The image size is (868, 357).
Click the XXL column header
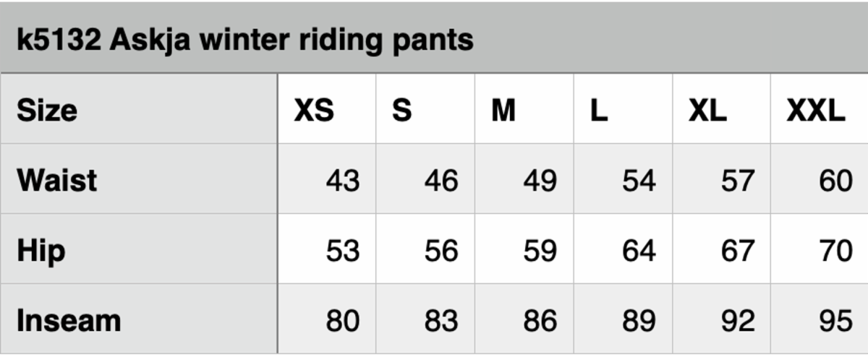[816, 111]
